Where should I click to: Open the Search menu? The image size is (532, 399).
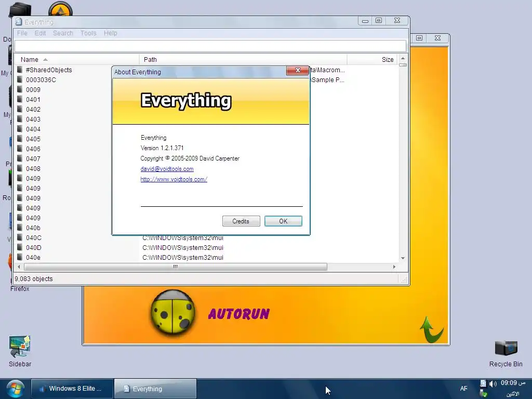[63, 33]
